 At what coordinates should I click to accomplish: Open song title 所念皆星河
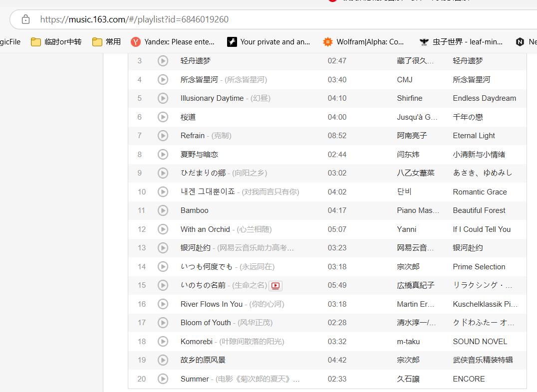click(199, 80)
